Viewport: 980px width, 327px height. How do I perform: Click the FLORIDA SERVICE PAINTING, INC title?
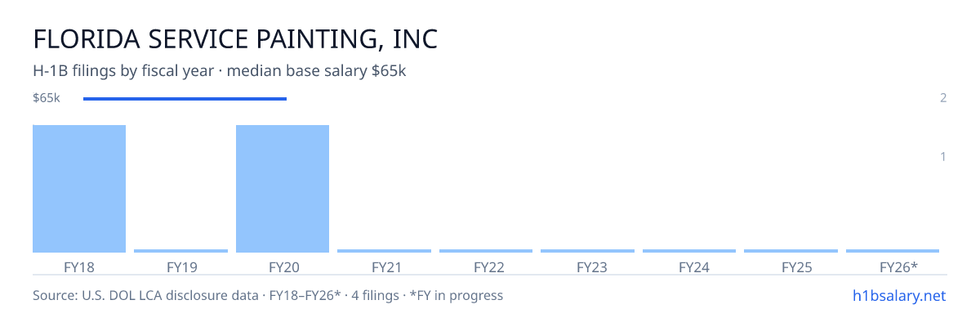[x=235, y=39]
